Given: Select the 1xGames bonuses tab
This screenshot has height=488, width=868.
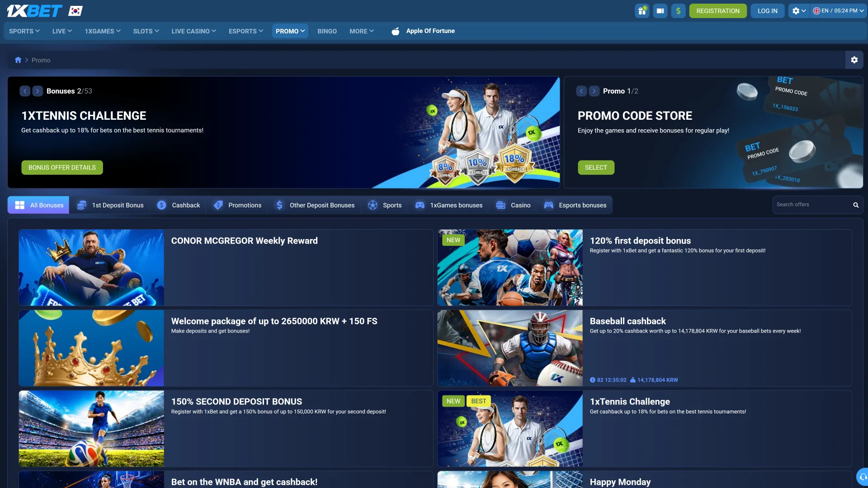Looking at the screenshot, I should click(449, 205).
